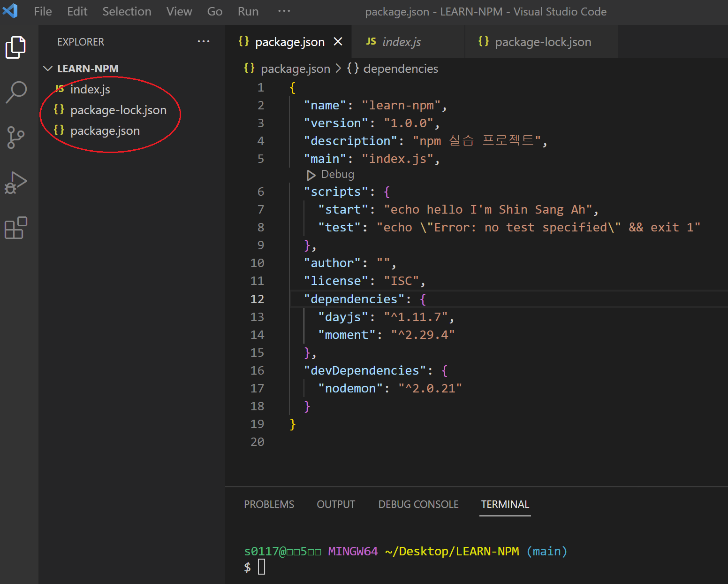Open package-lock.json in the Explorer tree
This screenshot has width=728, height=584.
[132, 110]
